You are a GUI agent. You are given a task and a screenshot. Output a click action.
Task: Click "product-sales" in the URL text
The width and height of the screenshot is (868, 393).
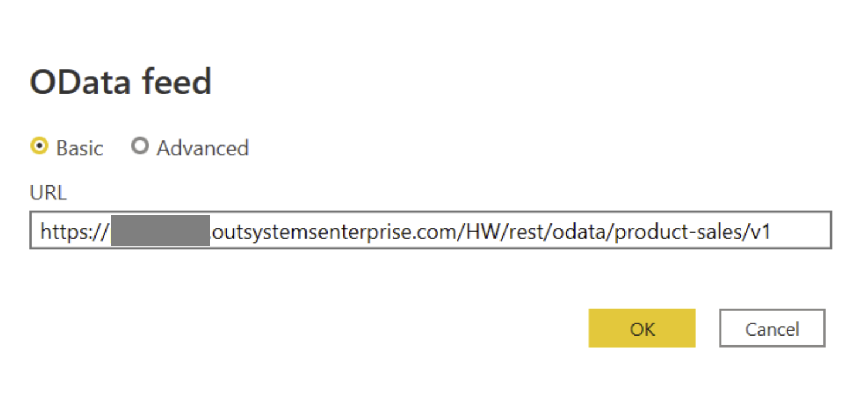[x=676, y=232]
